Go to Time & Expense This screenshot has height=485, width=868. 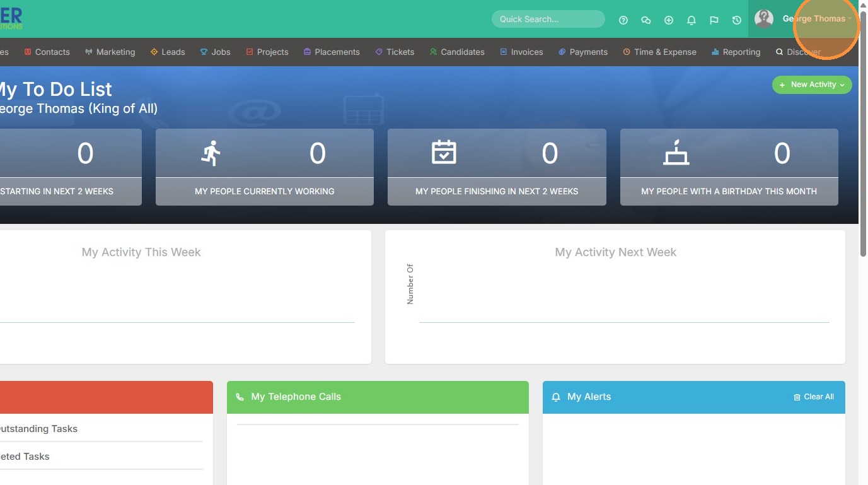tap(660, 52)
